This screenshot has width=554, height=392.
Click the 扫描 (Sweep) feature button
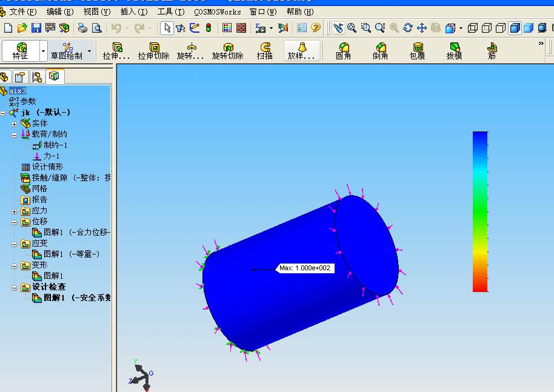tap(265, 51)
